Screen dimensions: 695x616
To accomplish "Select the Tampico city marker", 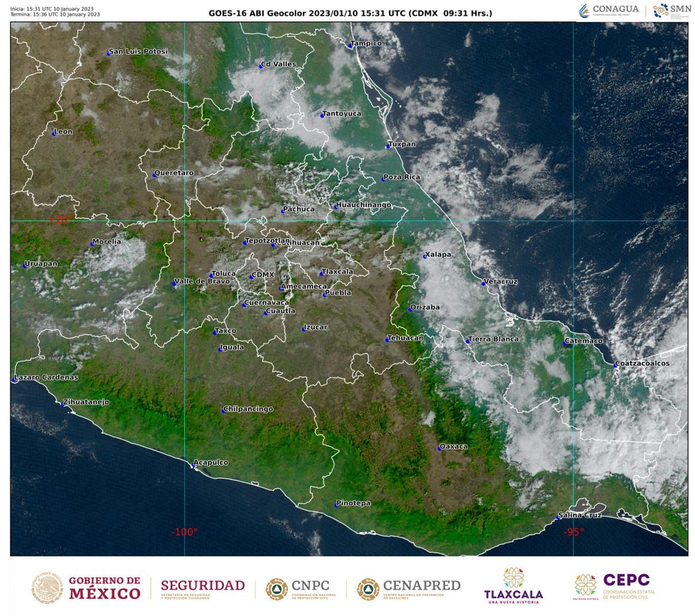I will tap(350, 46).
